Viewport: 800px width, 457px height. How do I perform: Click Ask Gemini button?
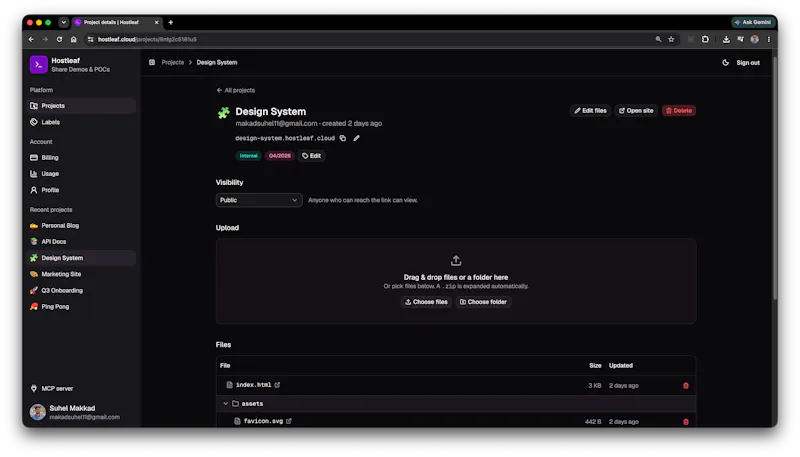[753, 22]
